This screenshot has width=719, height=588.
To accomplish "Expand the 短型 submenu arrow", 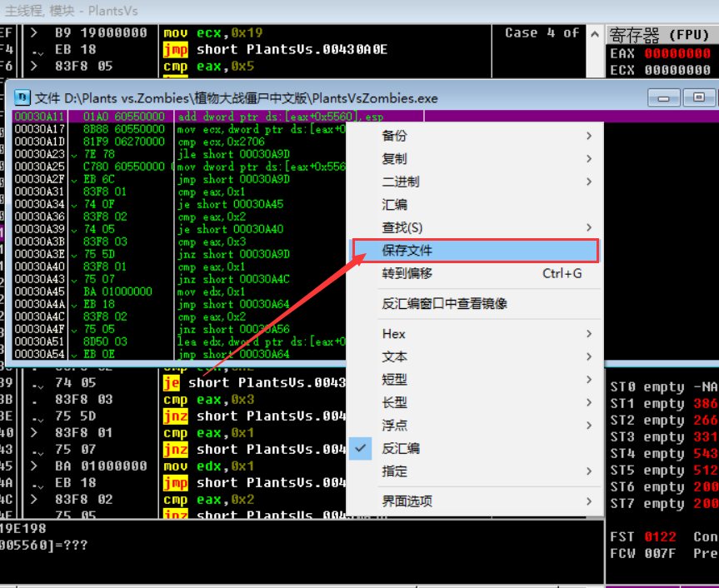I will [x=589, y=380].
